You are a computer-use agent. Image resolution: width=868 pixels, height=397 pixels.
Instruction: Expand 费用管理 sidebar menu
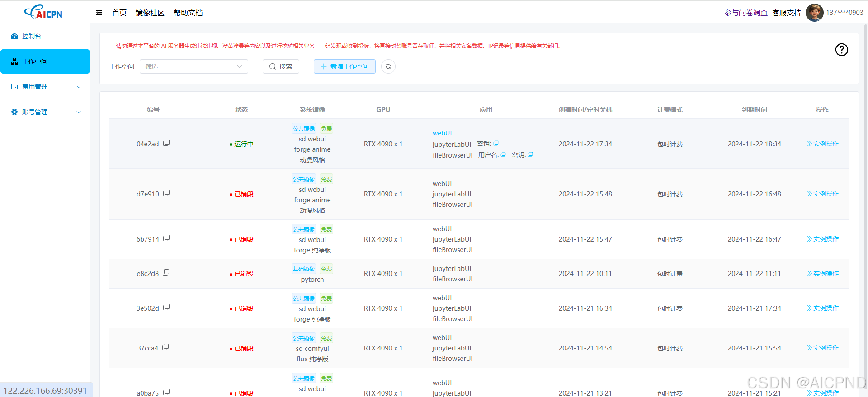[x=45, y=87]
